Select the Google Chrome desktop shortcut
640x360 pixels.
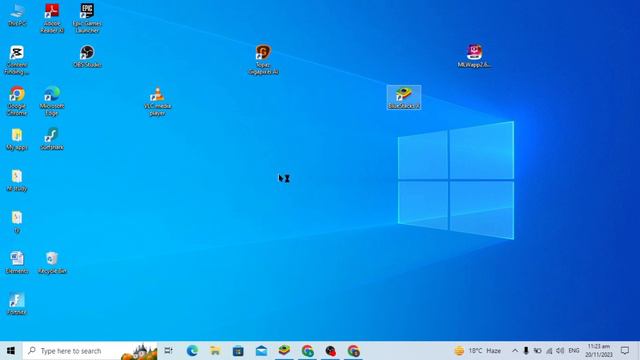pos(17,101)
